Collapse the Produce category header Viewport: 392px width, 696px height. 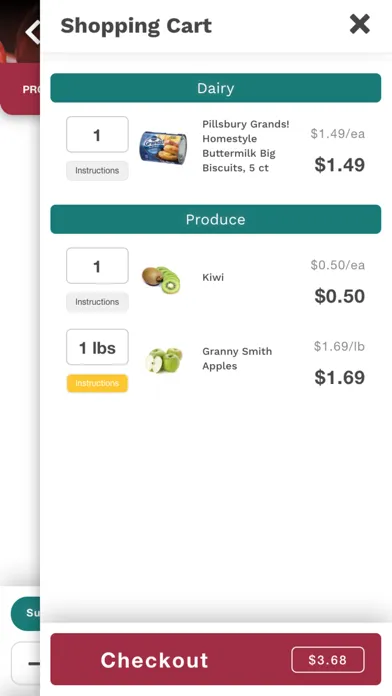[x=216, y=219]
